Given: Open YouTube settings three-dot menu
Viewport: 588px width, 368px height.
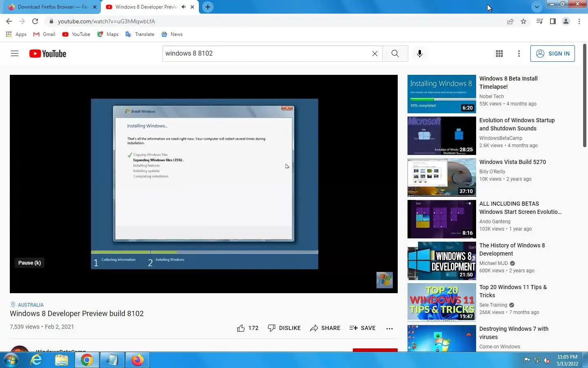Looking at the screenshot, I should (x=519, y=54).
